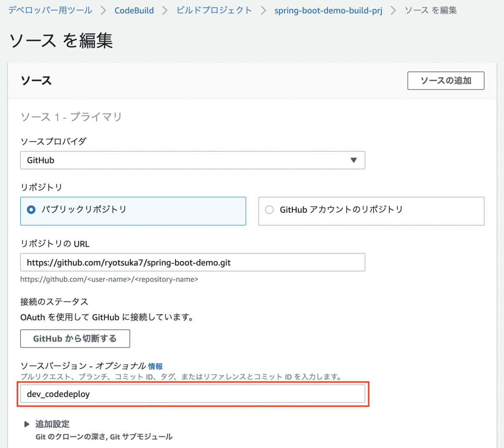The height and width of the screenshot is (448, 504).
Task: Open the ソースプロバイダ GitHub dropdown
Action: (x=192, y=160)
